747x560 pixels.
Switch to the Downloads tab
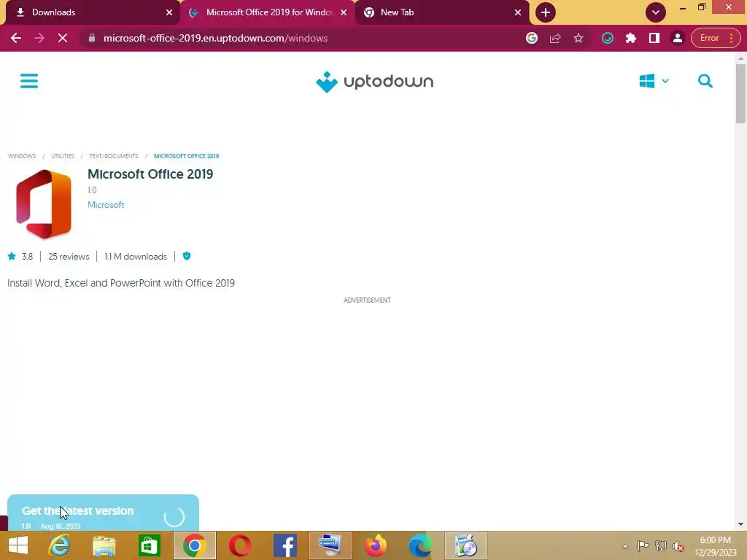[90, 12]
